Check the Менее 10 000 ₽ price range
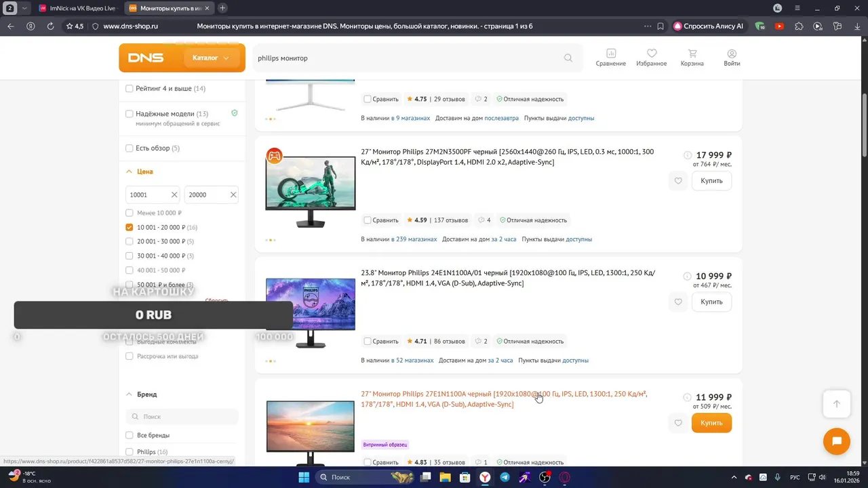The height and width of the screenshot is (488, 868). (130, 213)
